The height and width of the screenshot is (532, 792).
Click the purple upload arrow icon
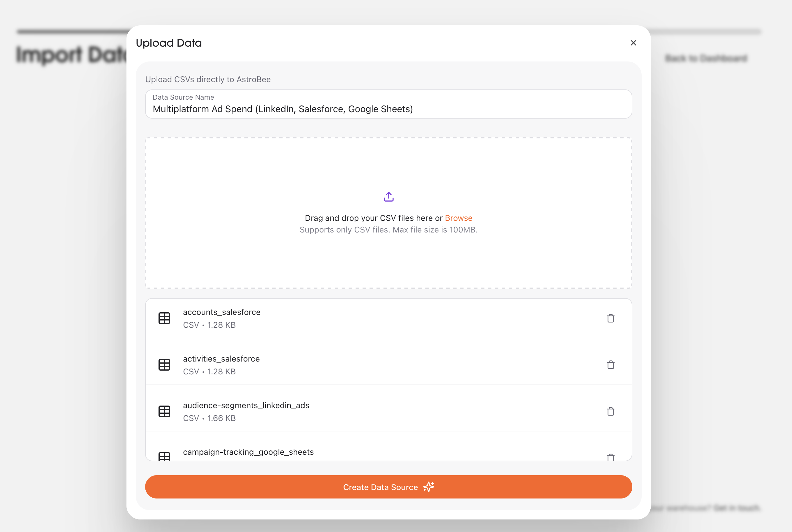click(388, 196)
